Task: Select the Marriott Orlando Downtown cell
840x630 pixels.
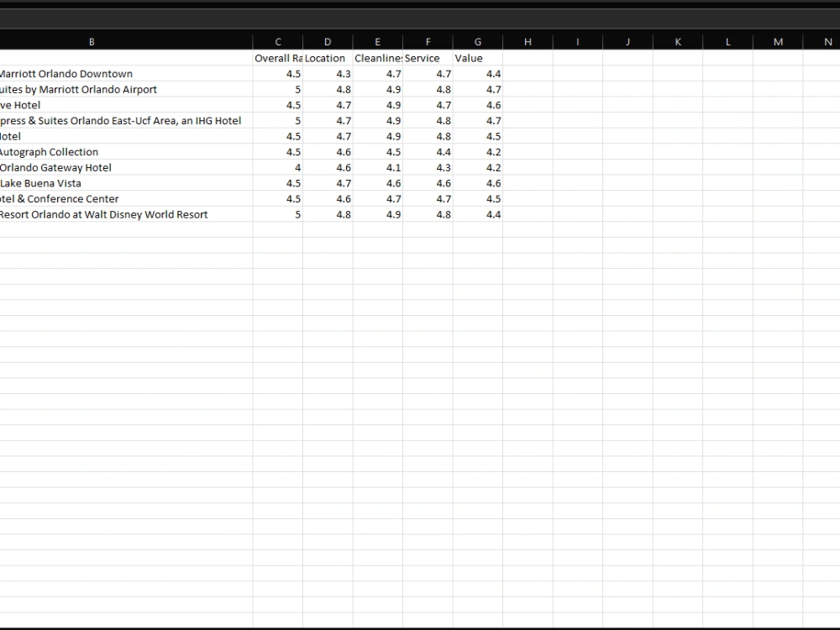Action: point(126,73)
